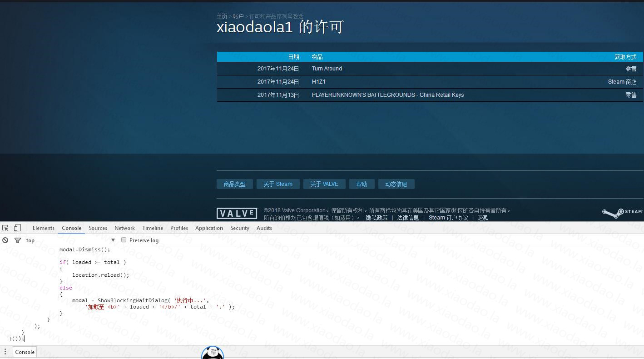Open the Steam 订户协议 link
The width and height of the screenshot is (644, 359).
[x=448, y=218]
